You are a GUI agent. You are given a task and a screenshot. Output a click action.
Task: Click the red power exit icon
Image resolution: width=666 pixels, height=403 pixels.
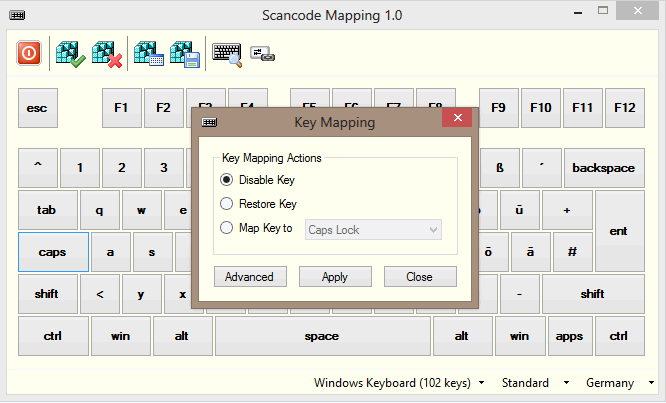tap(29, 54)
